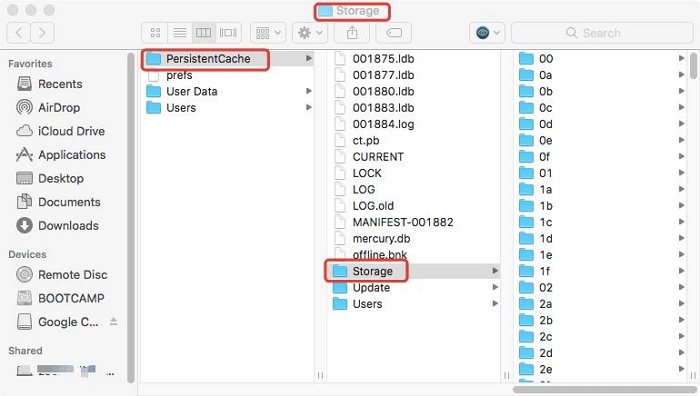Click the Storage folder icon in title bar
Image resolution: width=700 pixels, height=396 pixels.
pos(325,11)
